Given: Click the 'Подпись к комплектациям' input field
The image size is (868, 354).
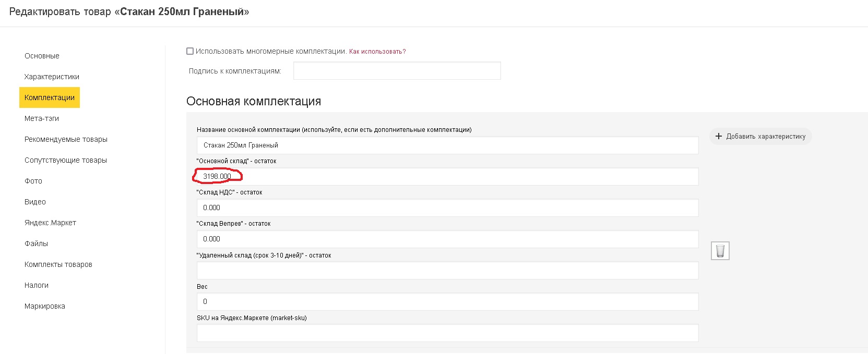Looking at the screenshot, I should pos(397,71).
